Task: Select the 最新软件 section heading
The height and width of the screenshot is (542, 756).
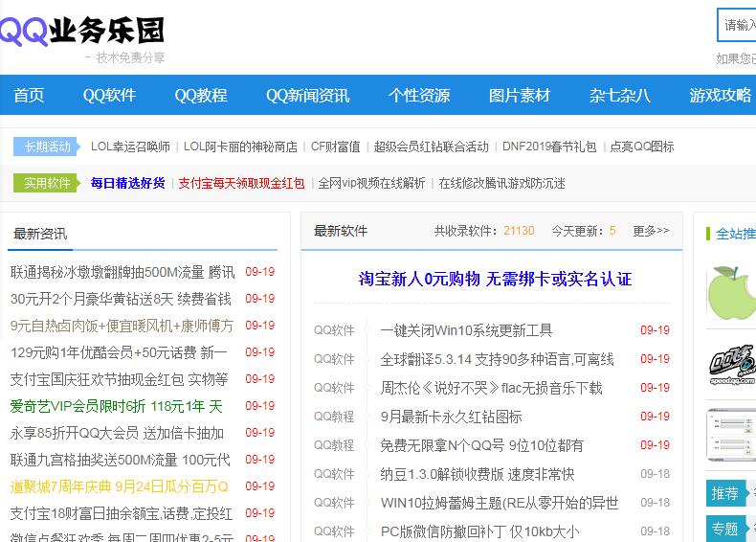Action: click(341, 231)
